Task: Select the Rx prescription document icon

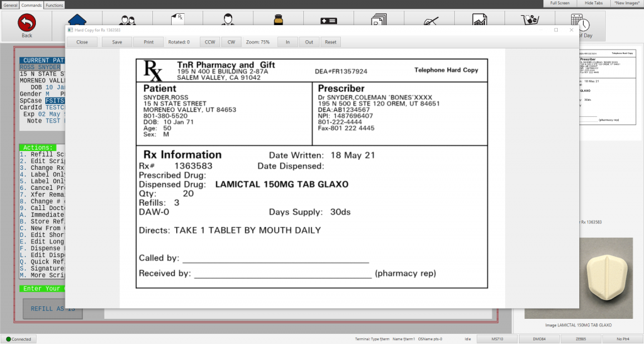Action: tap(179, 19)
